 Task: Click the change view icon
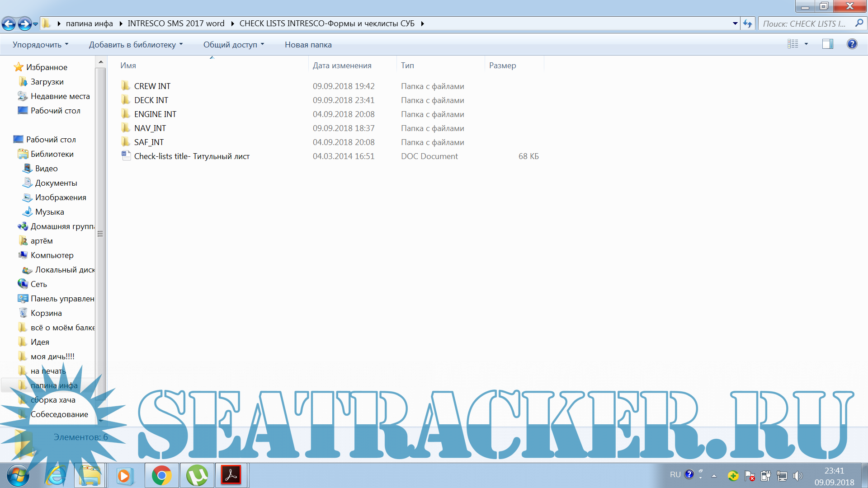point(793,44)
